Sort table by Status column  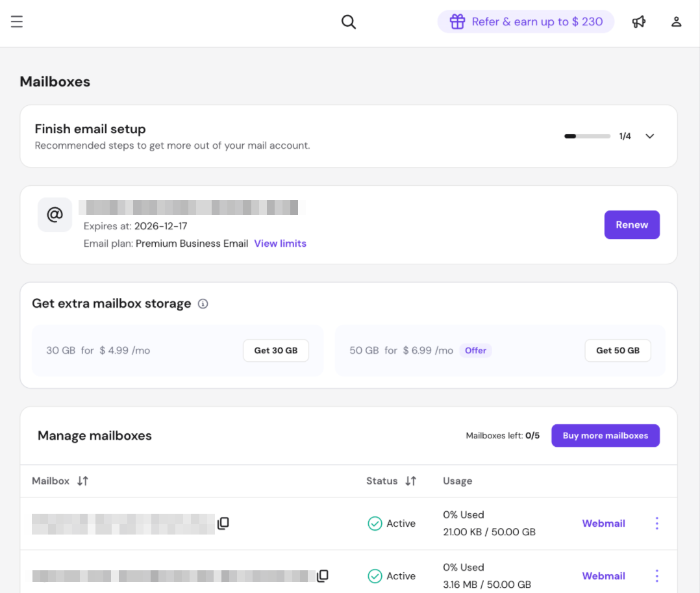(410, 481)
